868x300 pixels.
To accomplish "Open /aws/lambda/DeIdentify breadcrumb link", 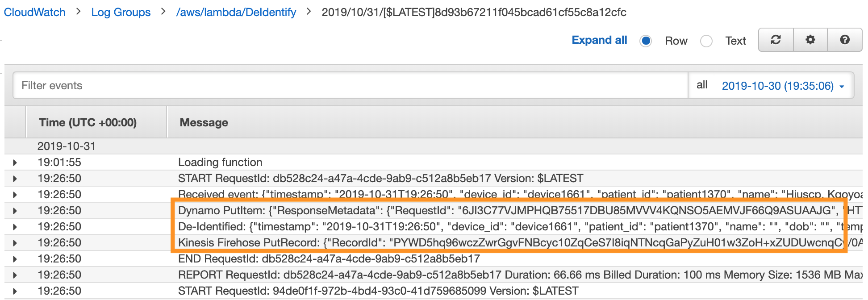I will (236, 12).
